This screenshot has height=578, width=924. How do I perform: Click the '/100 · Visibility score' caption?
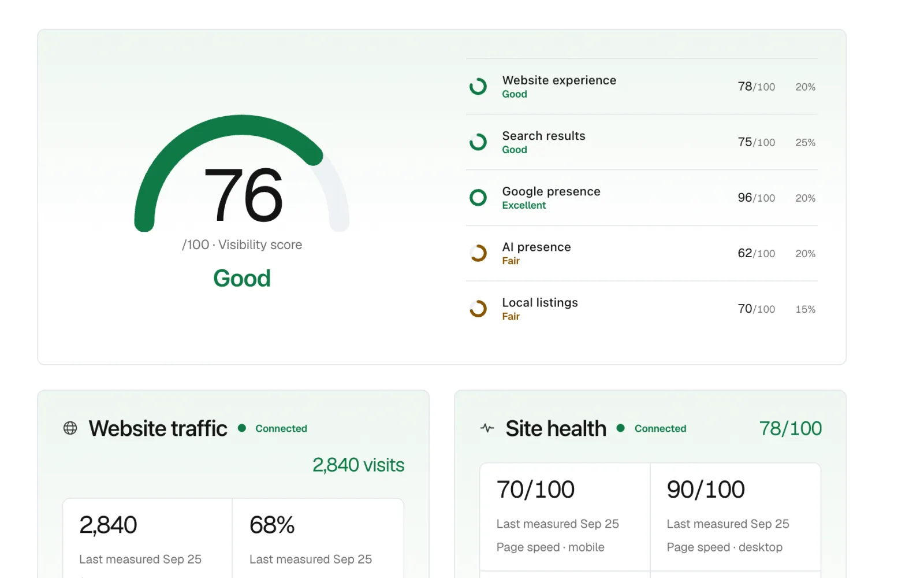[x=242, y=245]
